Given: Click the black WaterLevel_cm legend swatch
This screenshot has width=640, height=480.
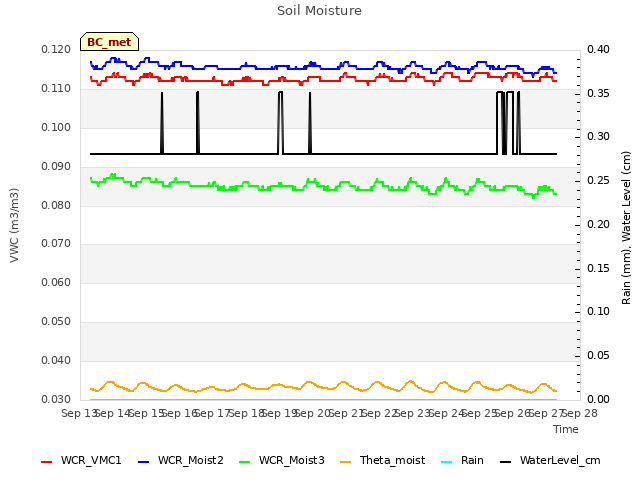Looking at the screenshot, I should pos(505,462).
